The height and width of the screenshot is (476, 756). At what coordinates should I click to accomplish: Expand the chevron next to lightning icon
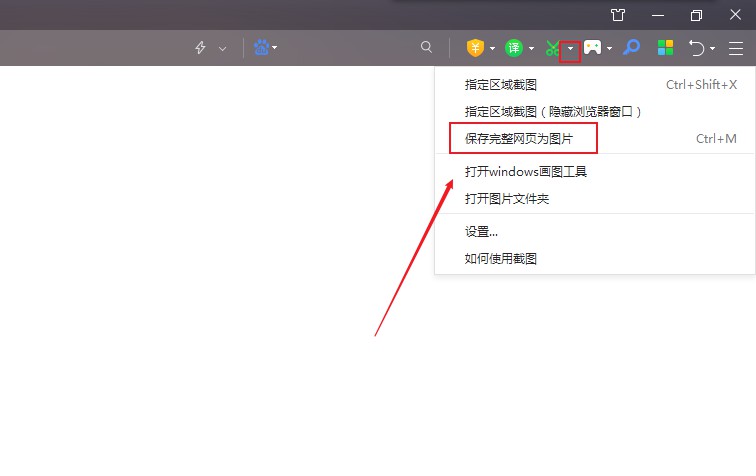(222, 48)
